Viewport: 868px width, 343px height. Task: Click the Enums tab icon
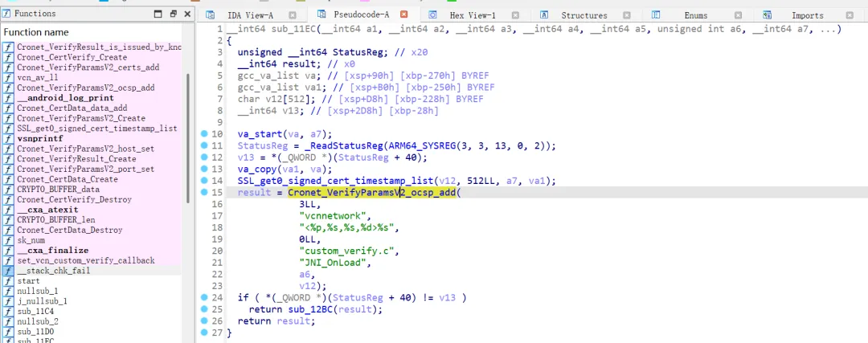[656, 15]
